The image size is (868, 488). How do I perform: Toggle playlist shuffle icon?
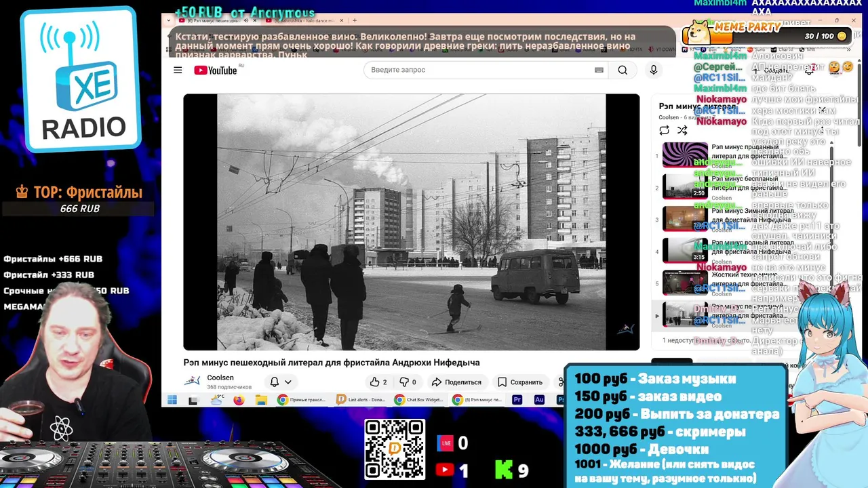(x=682, y=130)
